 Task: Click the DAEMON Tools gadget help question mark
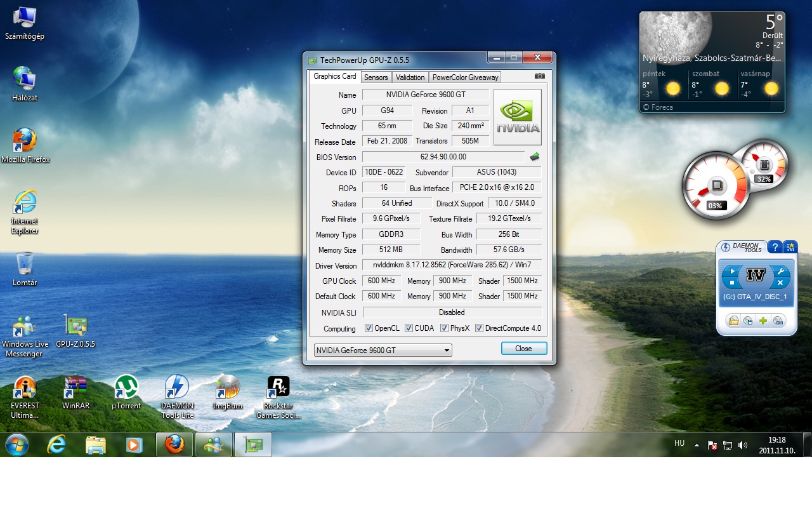(775, 247)
